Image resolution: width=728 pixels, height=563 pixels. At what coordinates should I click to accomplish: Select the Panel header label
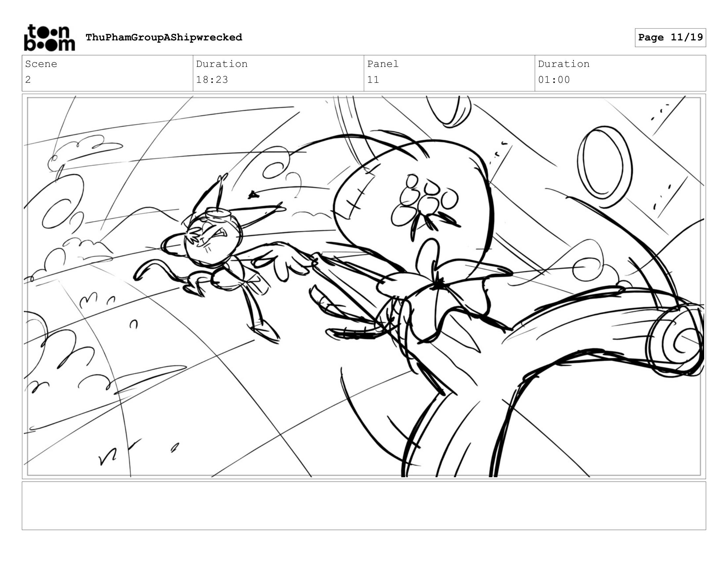tap(383, 64)
